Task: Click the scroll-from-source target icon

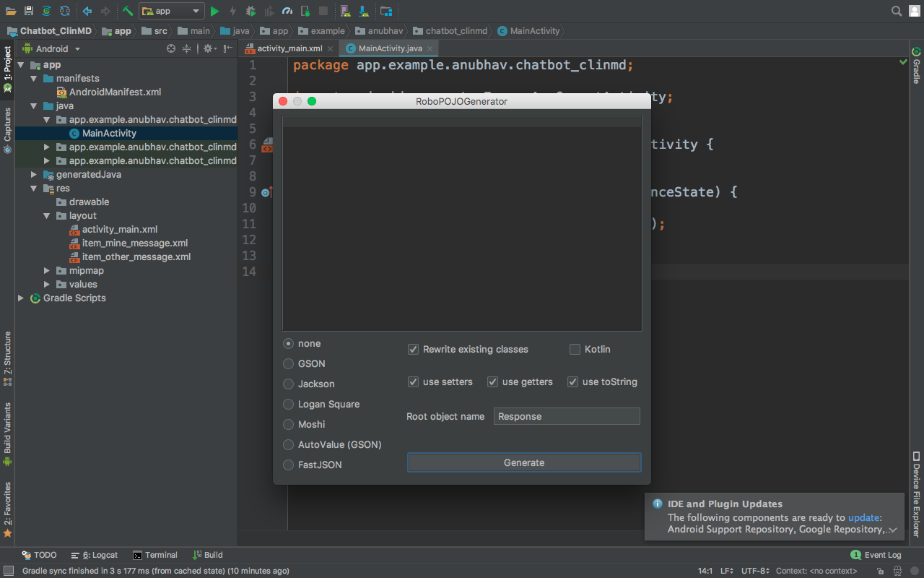Action: click(171, 48)
